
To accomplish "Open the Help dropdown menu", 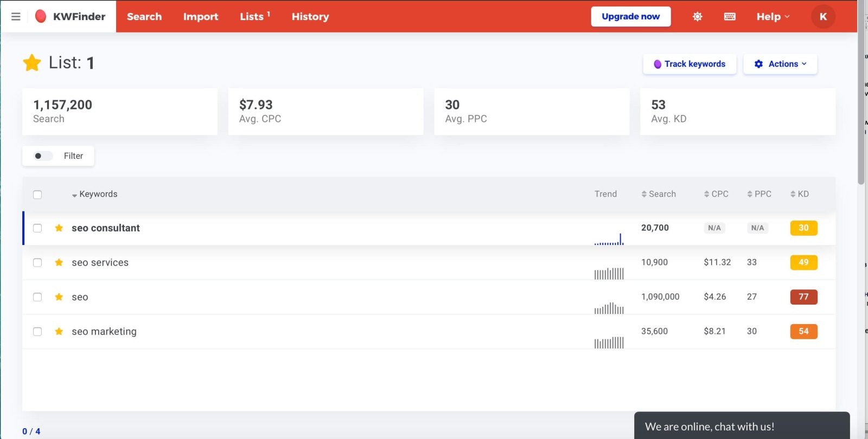I will click(773, 17).
